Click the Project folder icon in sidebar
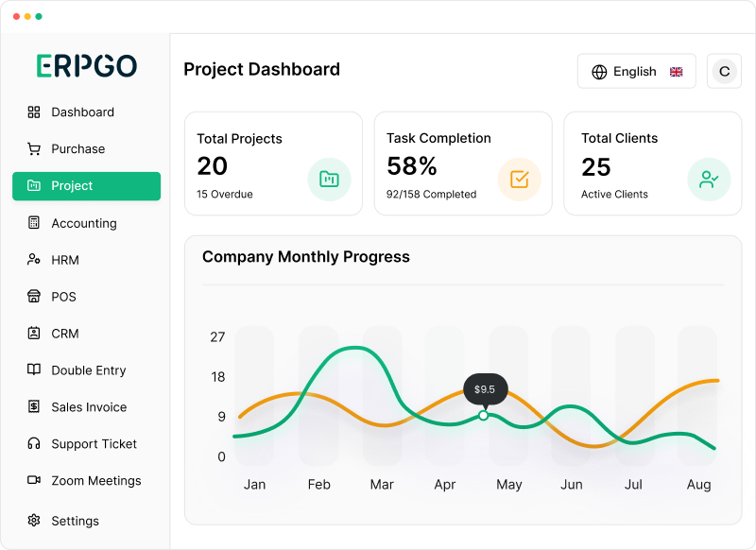The height and width of the screenshot is (550, 756). (x=34, y=185)
